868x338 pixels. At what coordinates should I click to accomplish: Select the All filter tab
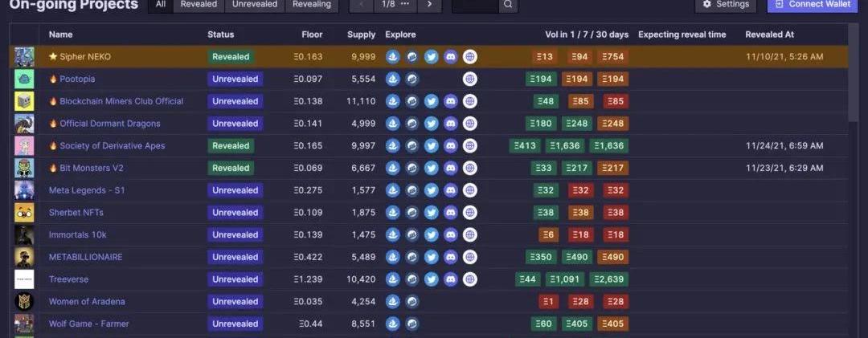161,5
